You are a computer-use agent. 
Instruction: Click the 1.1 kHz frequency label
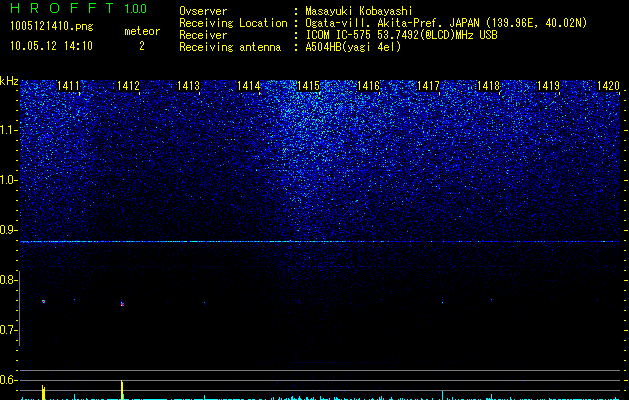click(8, 130)
